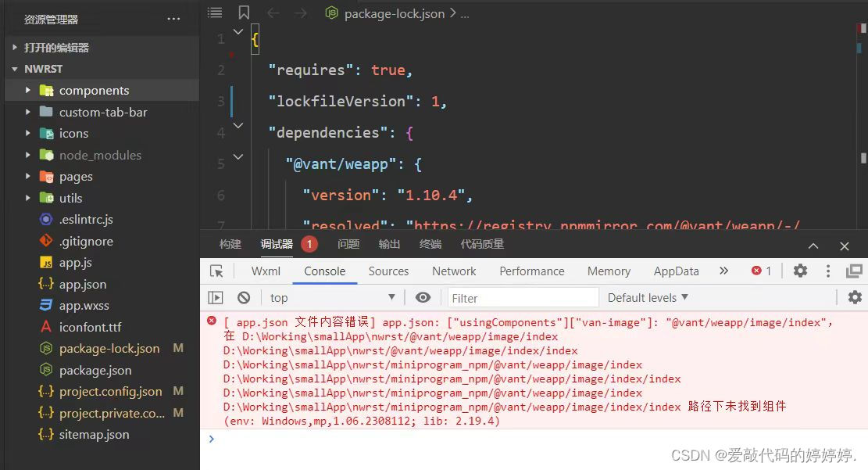The width and height of the screenshot is (868, 470).
Task: Switch to the Console tab
Action: (x=325, y=271)
